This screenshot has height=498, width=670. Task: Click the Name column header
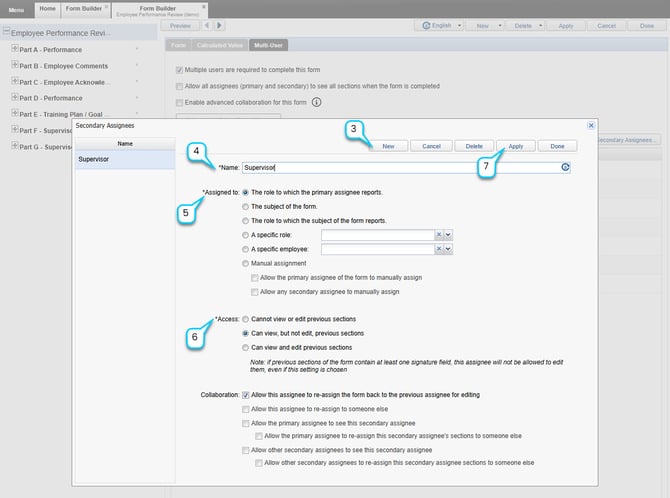125,144
